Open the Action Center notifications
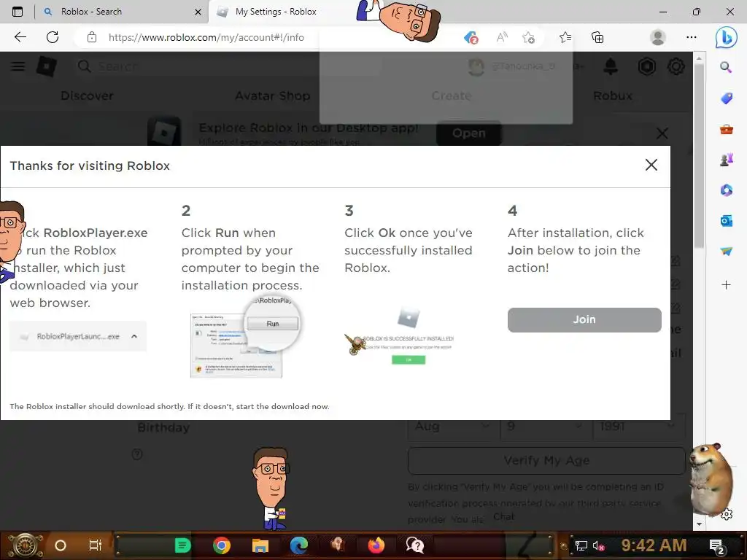The height and width of the screenshot is (560, 747). [x=717, y=546]
